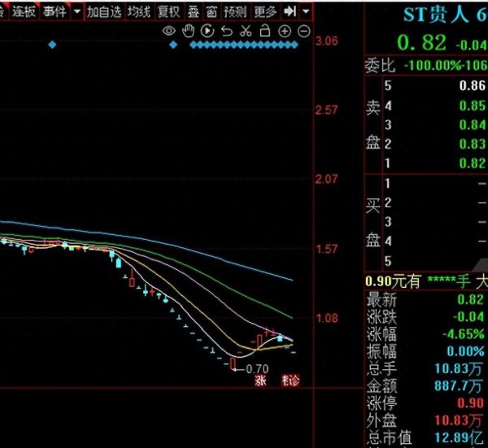Select sell level 2 price 0.83
The height and width of the screenshot is (448, 488).
coord(472,144)
